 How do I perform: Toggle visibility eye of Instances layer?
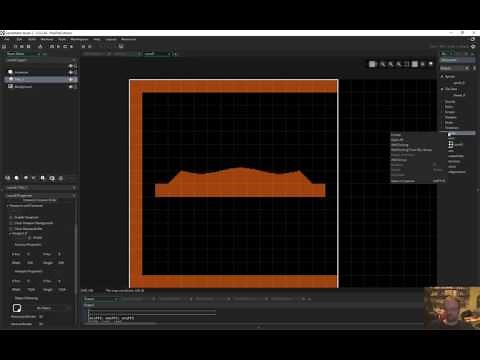[x=70, y=72]
